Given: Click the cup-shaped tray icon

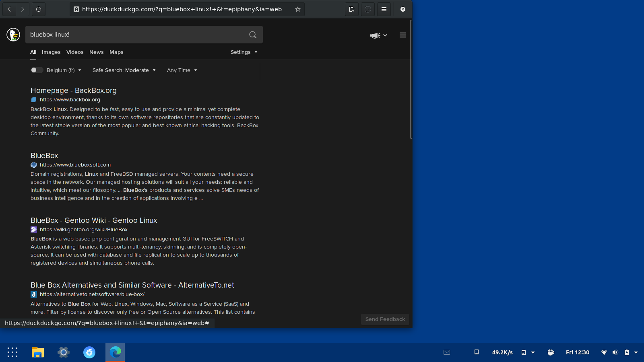Looking at the screenshot, I should point(551,352).
